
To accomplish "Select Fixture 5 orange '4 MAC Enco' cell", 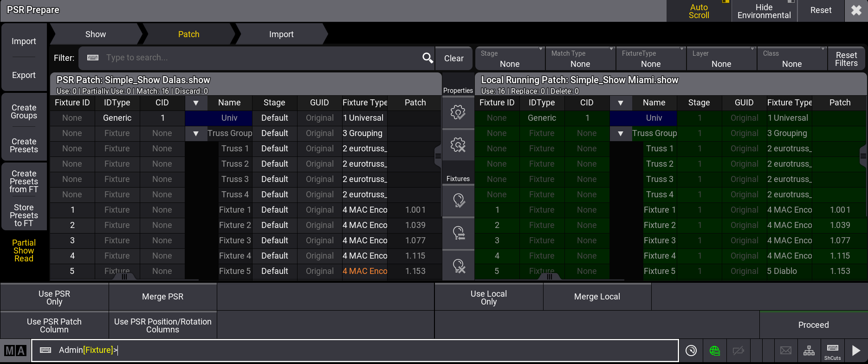I will [x=365, y=272].
